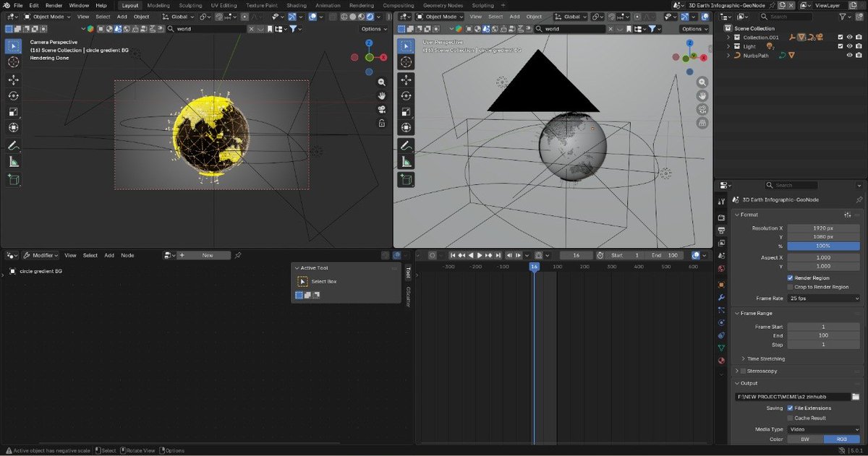Select the Move tool in the viewport toolbar

12,79
